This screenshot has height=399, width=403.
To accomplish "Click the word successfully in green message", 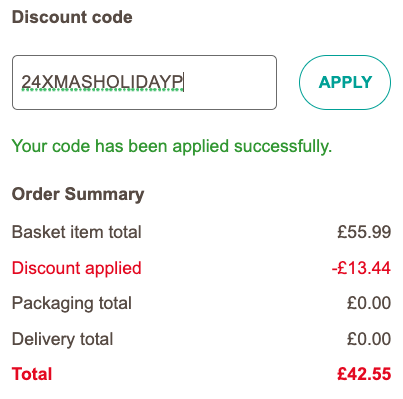I will [x=283, y=146].
